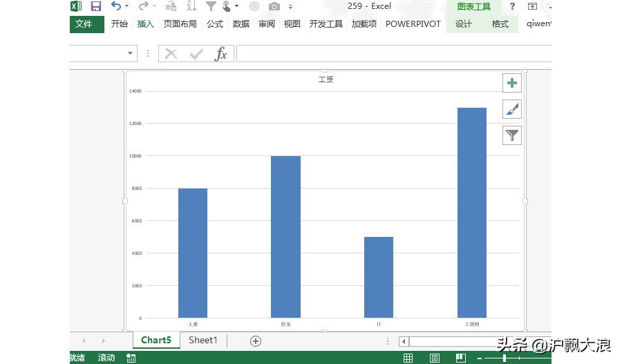The image size is (622, 364).
Task: Click the camera icon in quick access toolbar
Action: tap(274, 6)
